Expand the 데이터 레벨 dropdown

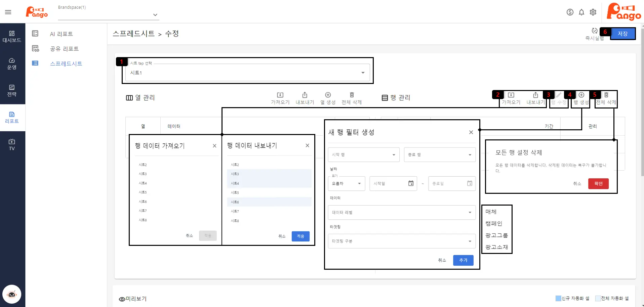470,212
